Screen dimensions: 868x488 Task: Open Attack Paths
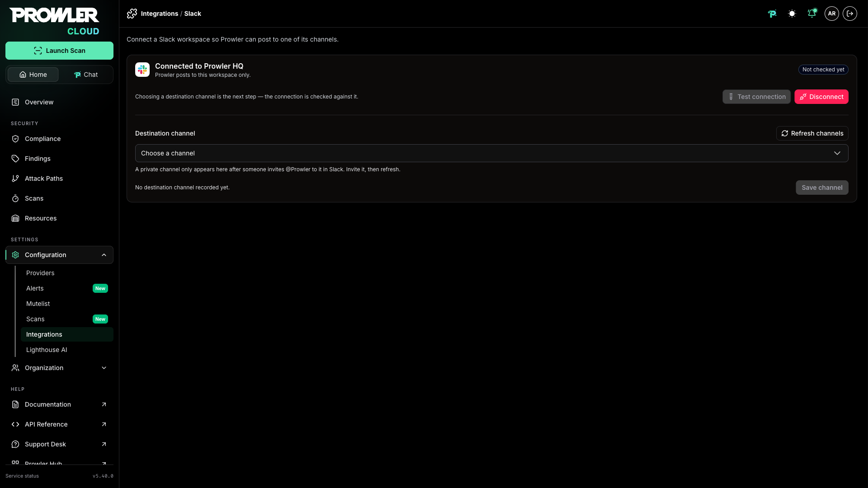click(x=59, y=178)
